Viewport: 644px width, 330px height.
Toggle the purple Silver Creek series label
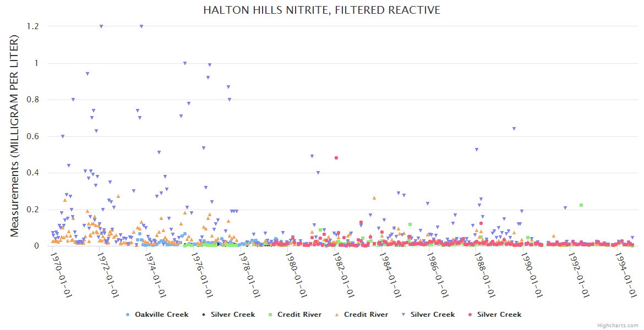433,315
